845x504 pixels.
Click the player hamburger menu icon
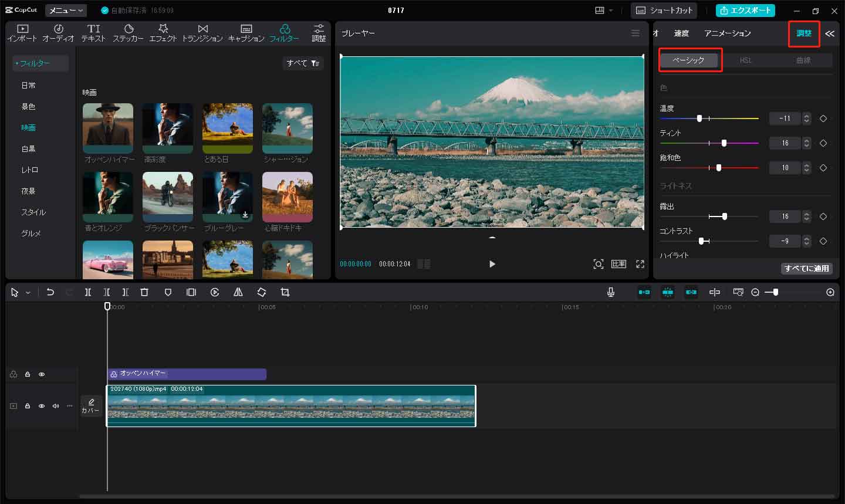pos(636,33)
